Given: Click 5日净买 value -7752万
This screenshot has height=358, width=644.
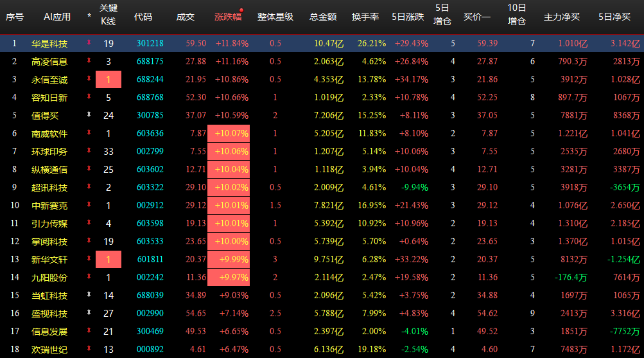Looking at the screenshot, I should pyautogui.click(x=625, y=331).
